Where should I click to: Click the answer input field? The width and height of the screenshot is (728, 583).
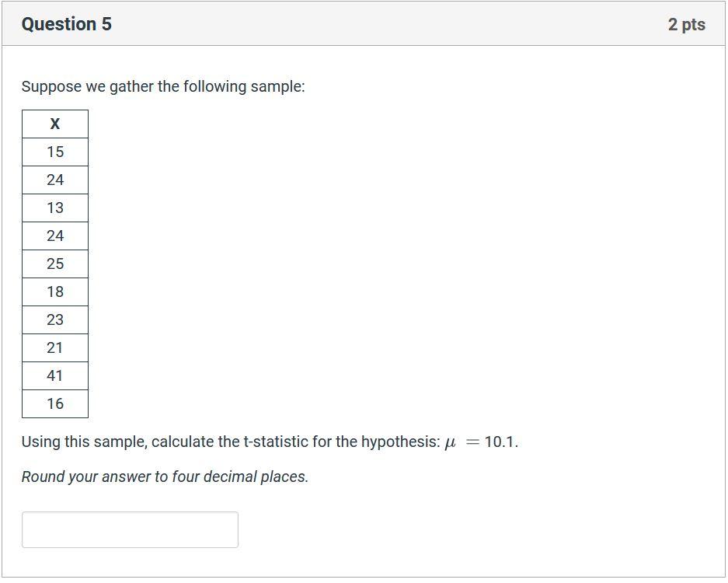(130, 529)
